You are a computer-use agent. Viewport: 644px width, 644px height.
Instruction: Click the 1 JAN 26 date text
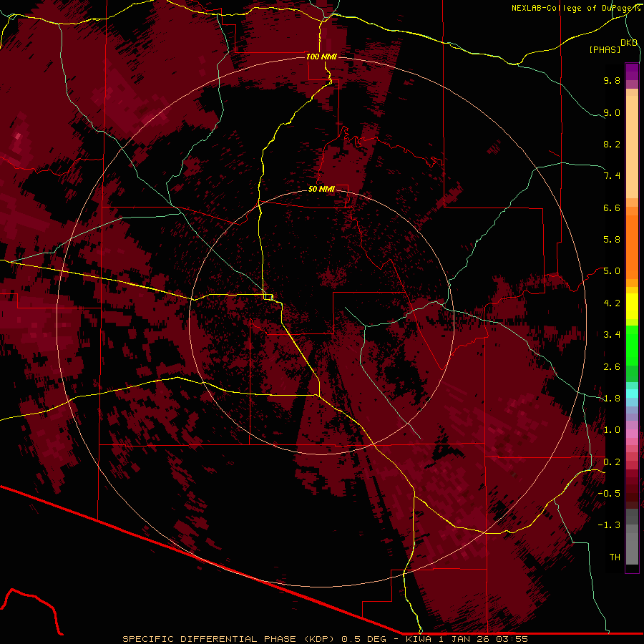point(465,639)
